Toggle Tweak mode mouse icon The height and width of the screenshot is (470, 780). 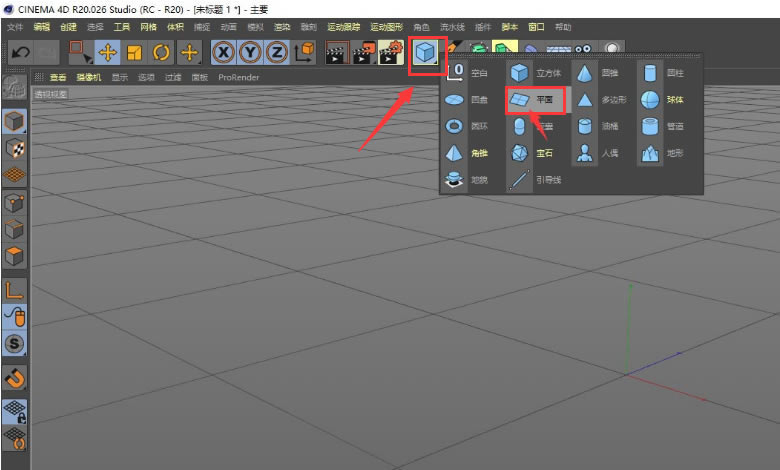(x=14, y=317)
